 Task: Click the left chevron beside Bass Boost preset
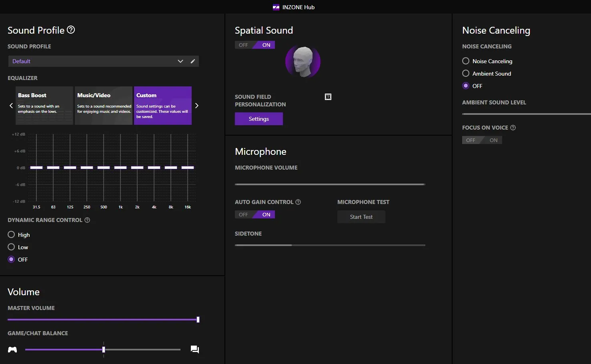click(11, 105)
